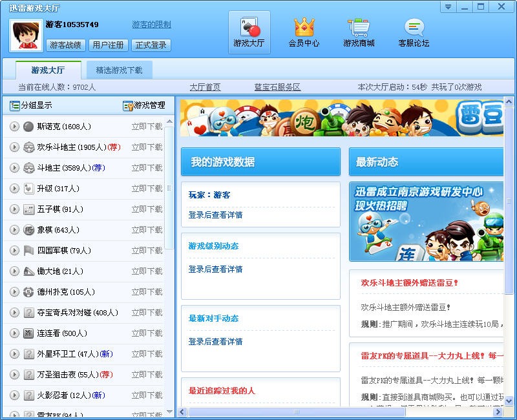Image resolution: width=517 pixels, height=420 pixels.
Task: Expand the 象棋 row arrow
Action: 14,230
